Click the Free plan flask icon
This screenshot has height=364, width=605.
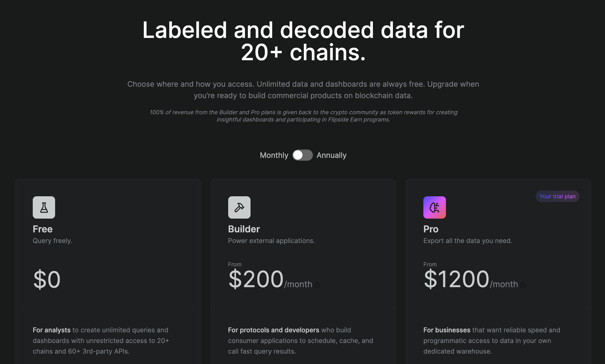pos(44,207)
